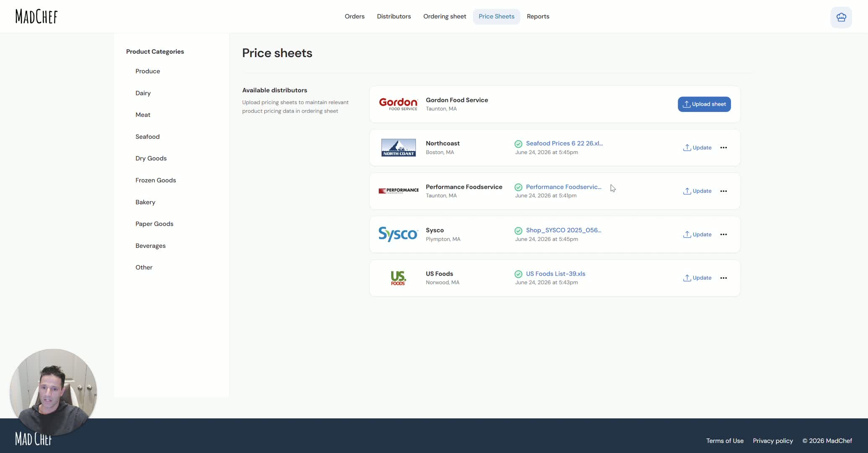The width and height of the screenshot is (868, 453).
Task: Go to the Distributors tab
Action: click(394, 16)
